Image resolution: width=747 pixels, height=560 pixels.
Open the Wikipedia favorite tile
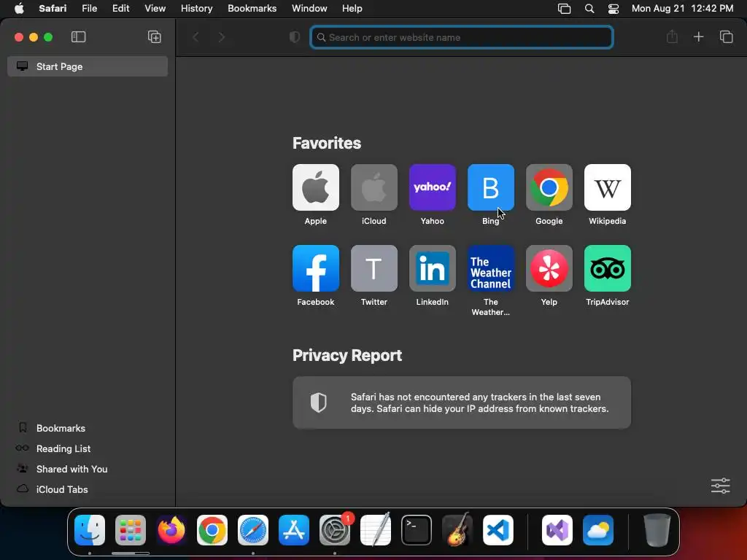[x=608, y=187]
